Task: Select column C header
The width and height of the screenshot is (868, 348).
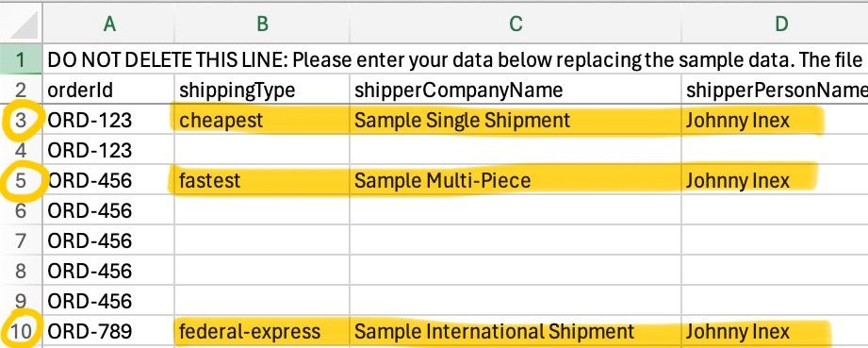Action: pyautogui.click(x=516, y=24)
